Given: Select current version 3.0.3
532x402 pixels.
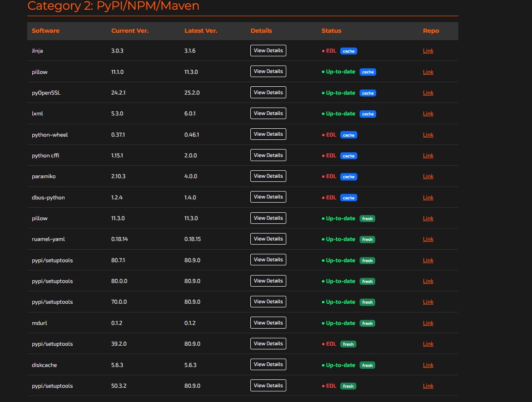Looking at the screenshot, I should coord(117,51).
